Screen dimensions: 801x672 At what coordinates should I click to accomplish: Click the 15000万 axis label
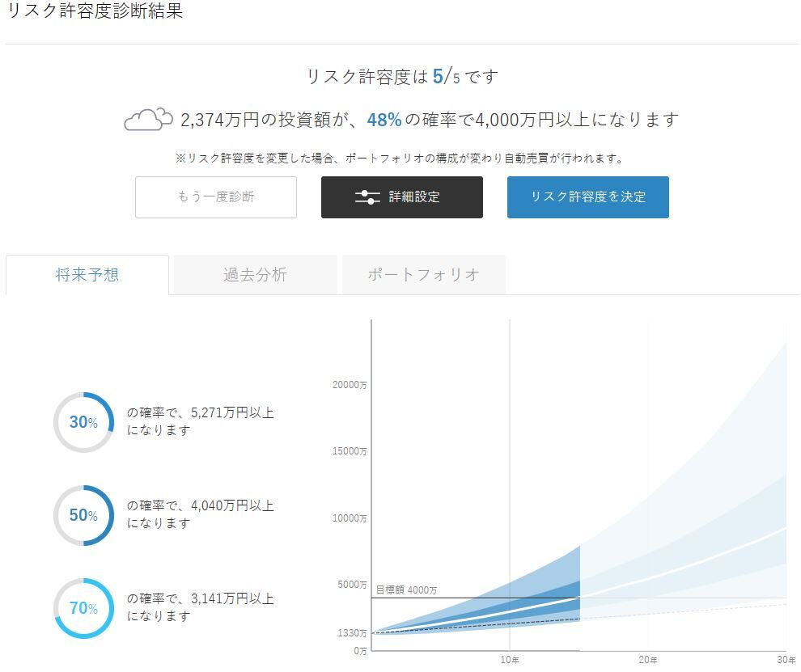click(350, 451)
